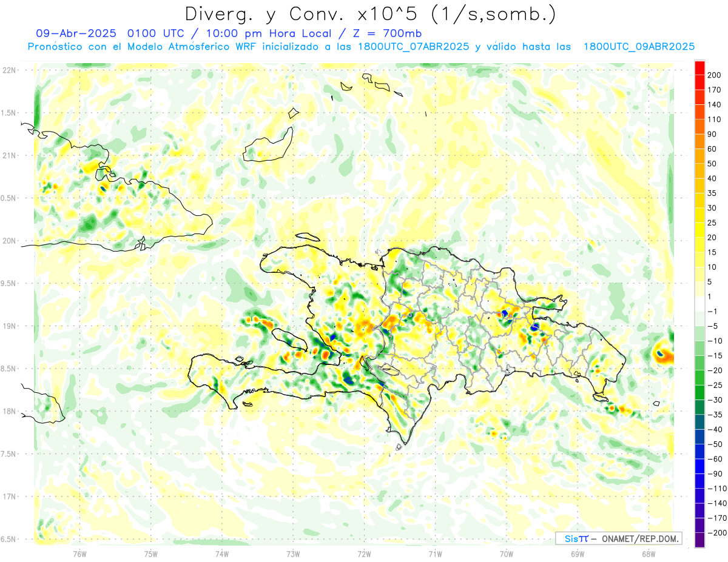Click the 'Z = 700mb' level text
The image size is (728, 562).
[x=383, y=33]
